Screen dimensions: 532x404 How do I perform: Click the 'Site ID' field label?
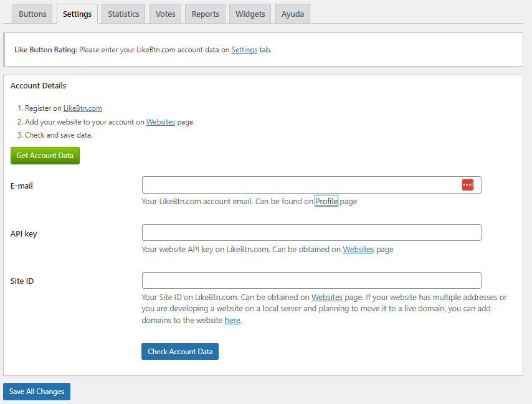click(22, 281)
